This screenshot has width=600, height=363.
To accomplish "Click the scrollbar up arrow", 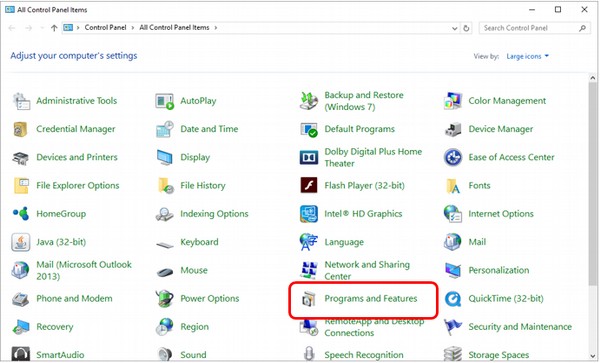I will (x=593, y=78).
